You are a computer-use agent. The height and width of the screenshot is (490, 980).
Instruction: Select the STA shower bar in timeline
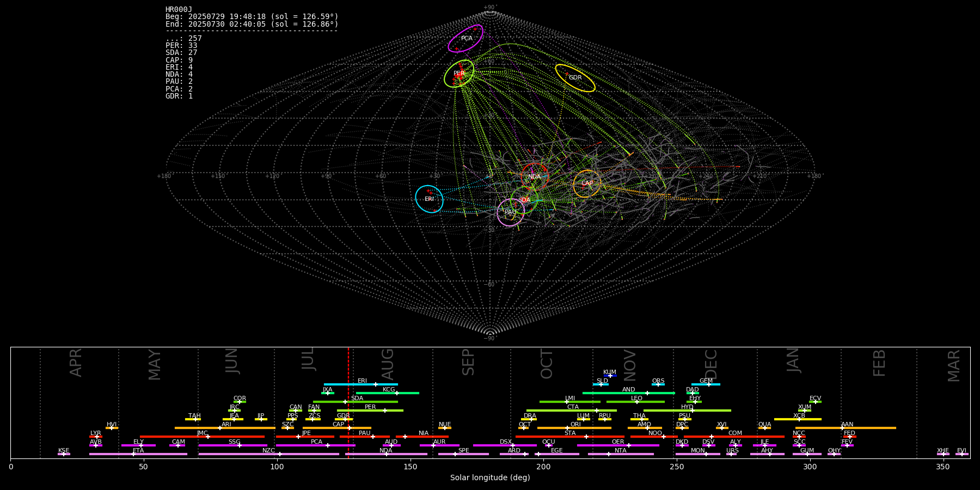(571, 437)
